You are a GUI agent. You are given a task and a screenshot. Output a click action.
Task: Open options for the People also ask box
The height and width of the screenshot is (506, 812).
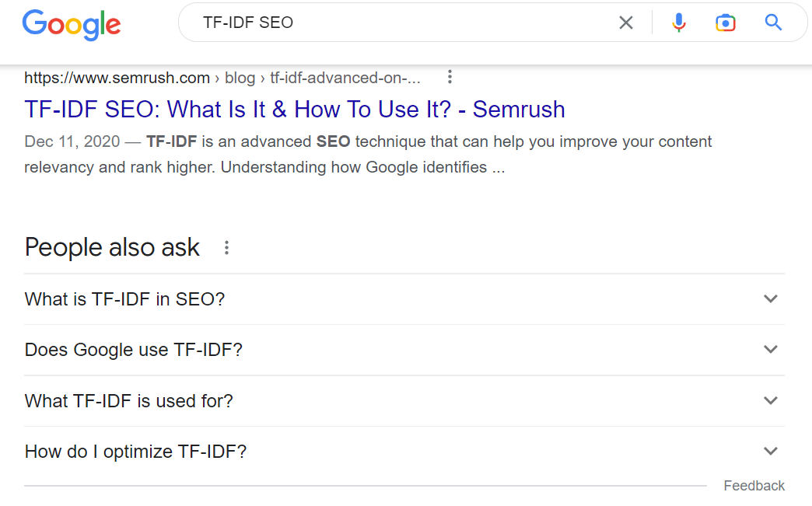click(x=226, y=246)
